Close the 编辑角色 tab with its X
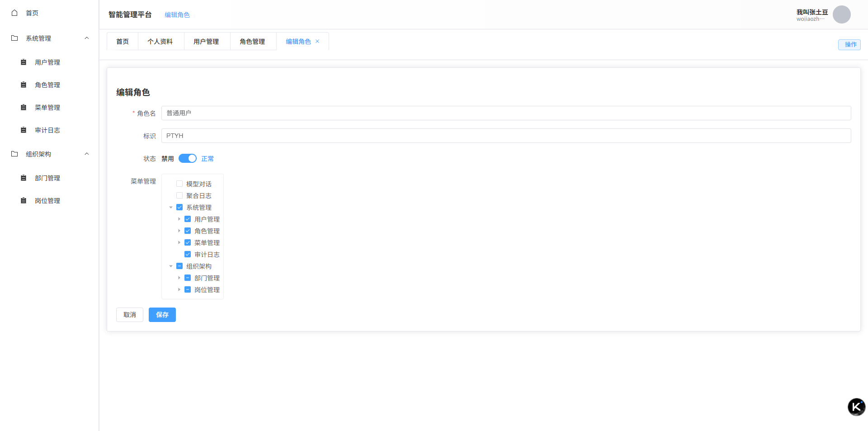This screenshot has width=868, height=431. coord(317,41)
